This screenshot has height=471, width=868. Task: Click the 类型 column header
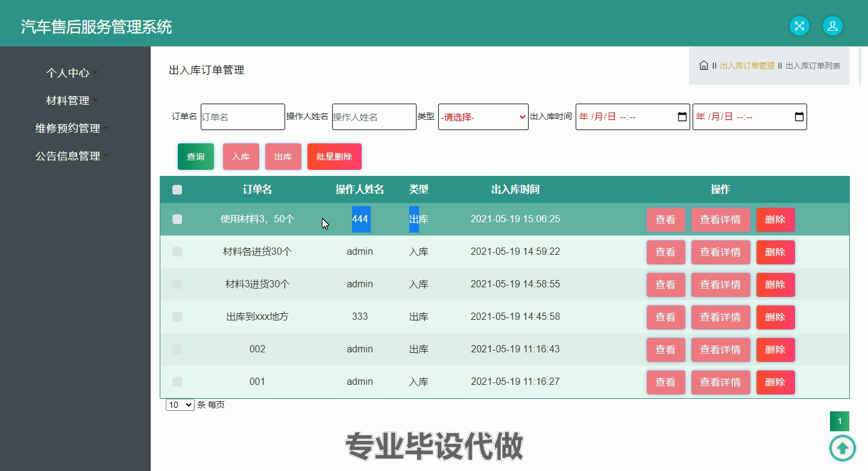419,189
